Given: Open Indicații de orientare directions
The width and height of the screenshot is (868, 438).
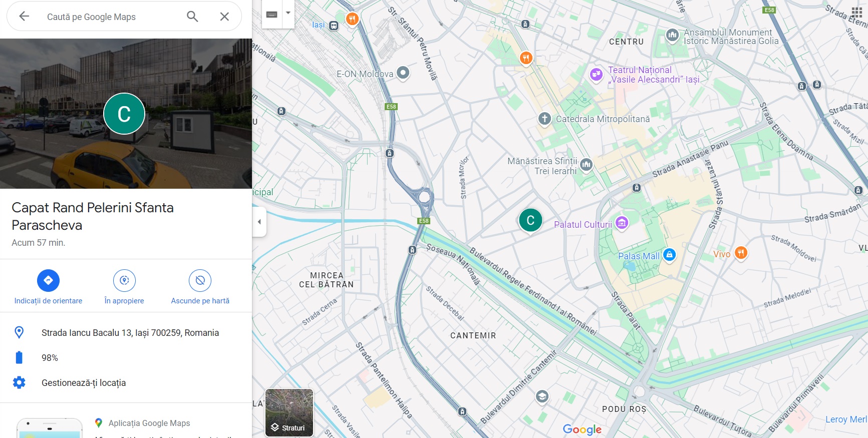Looking at the screenshot, I should point(48,281).
